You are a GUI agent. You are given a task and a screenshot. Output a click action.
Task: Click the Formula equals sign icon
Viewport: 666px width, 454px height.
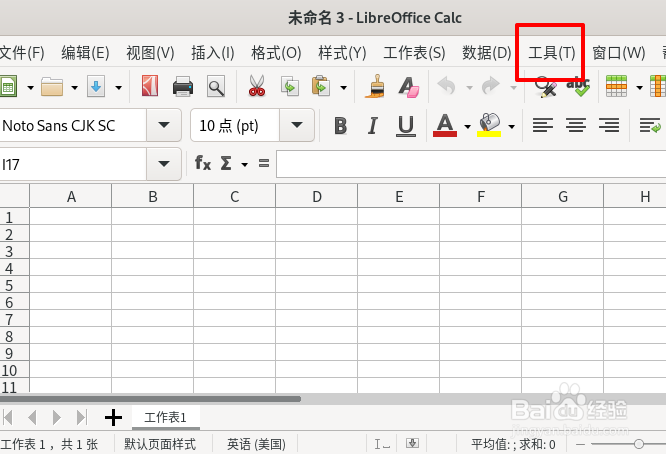[264, 163]
